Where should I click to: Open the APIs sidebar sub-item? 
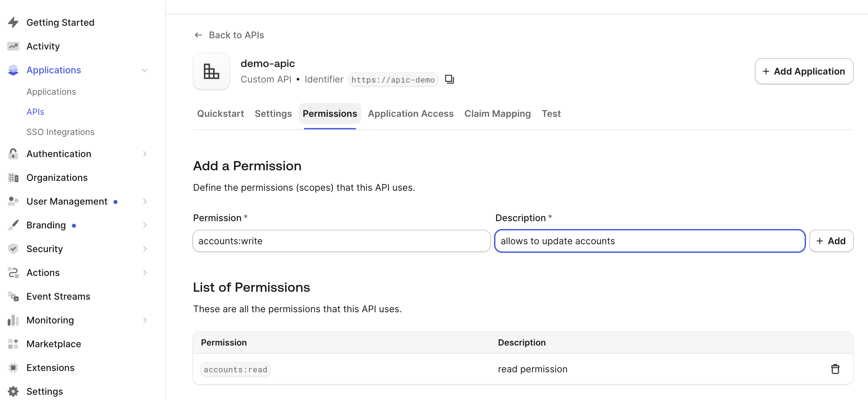35,112
